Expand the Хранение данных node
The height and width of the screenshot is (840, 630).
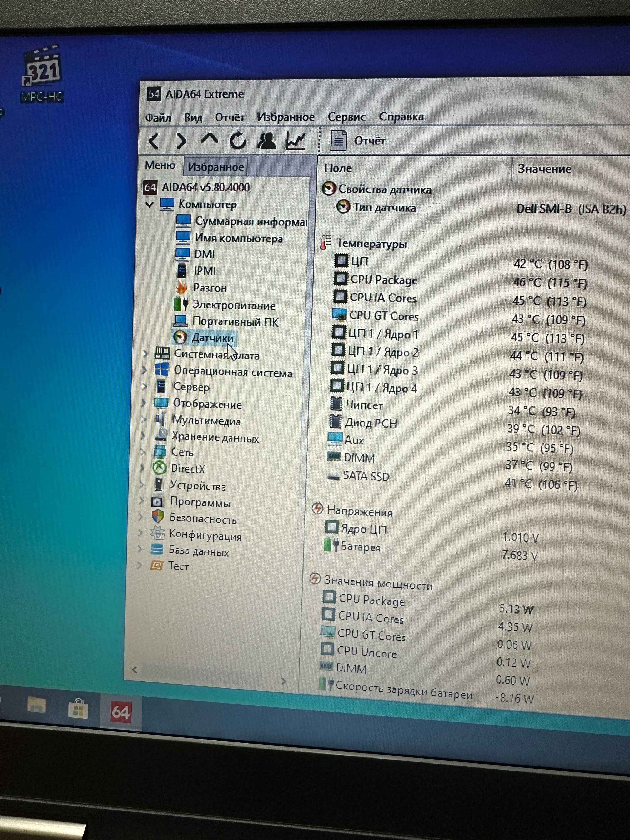point(143,436)
